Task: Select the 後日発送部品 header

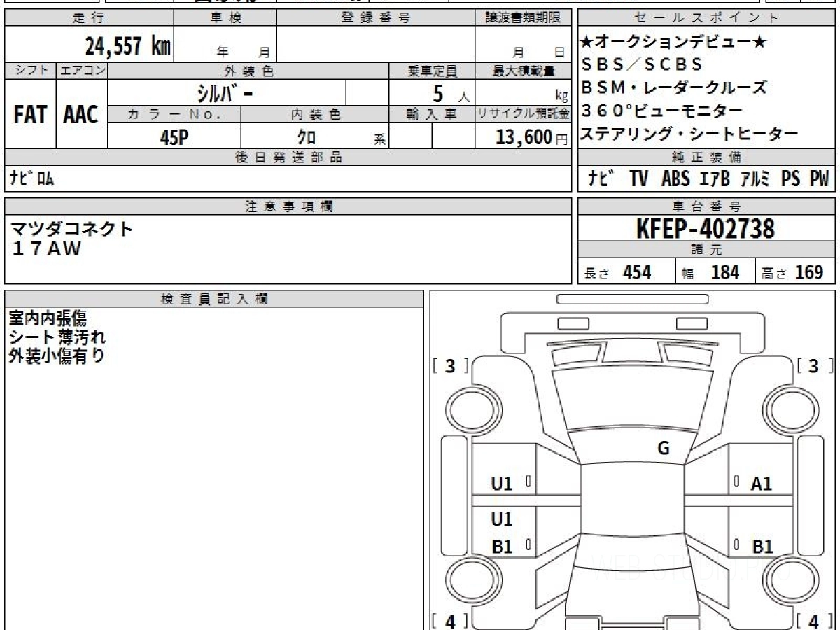Action: coord(288,157)
